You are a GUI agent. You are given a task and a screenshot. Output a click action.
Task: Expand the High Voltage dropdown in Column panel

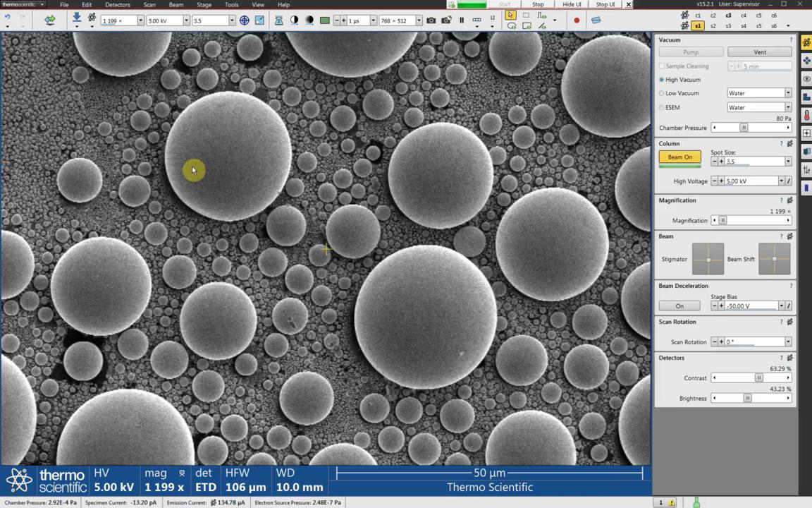pyautogui.click(x=781, y=181)
